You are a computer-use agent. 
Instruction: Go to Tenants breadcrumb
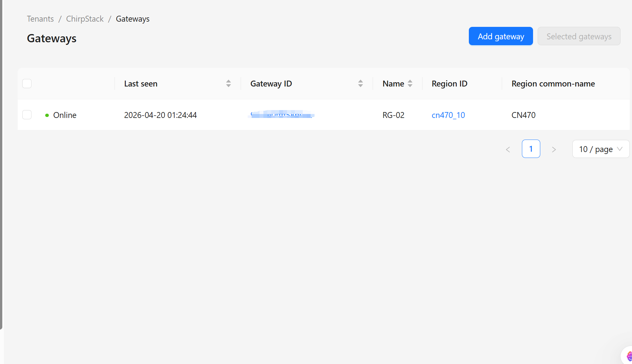point(40,19)
